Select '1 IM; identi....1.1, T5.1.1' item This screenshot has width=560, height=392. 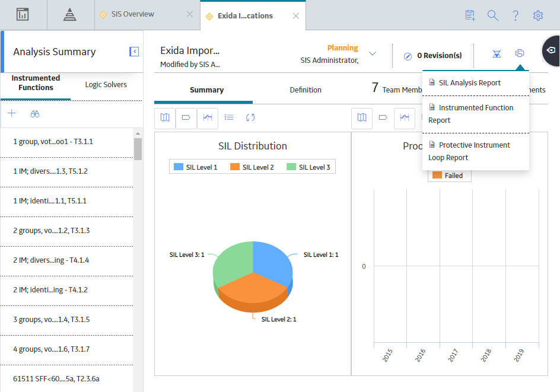coord(67,201)
